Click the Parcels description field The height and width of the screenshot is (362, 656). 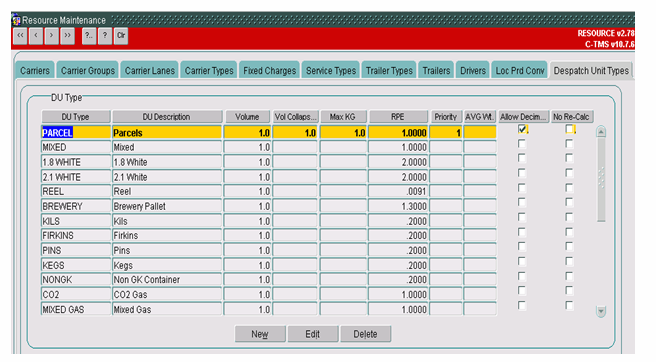pos(167,133)
